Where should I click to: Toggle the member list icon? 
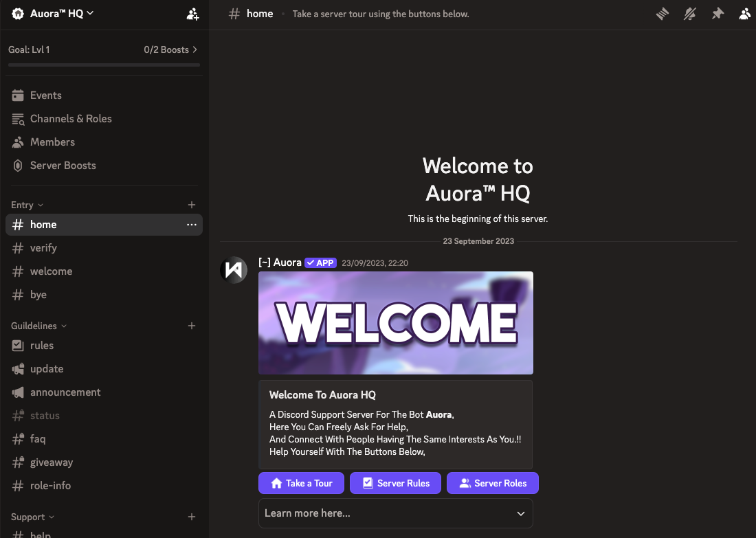pos(745,14)
